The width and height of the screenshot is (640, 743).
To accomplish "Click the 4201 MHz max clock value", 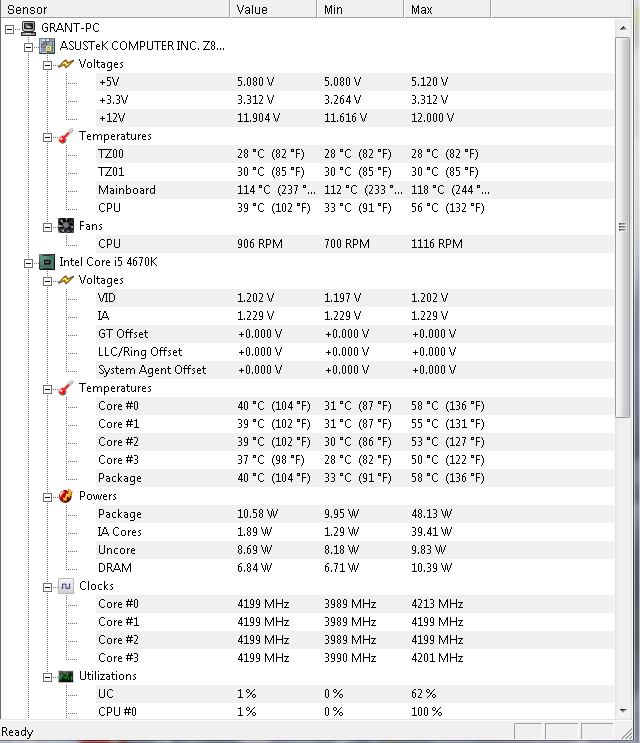I will [437, 658].
